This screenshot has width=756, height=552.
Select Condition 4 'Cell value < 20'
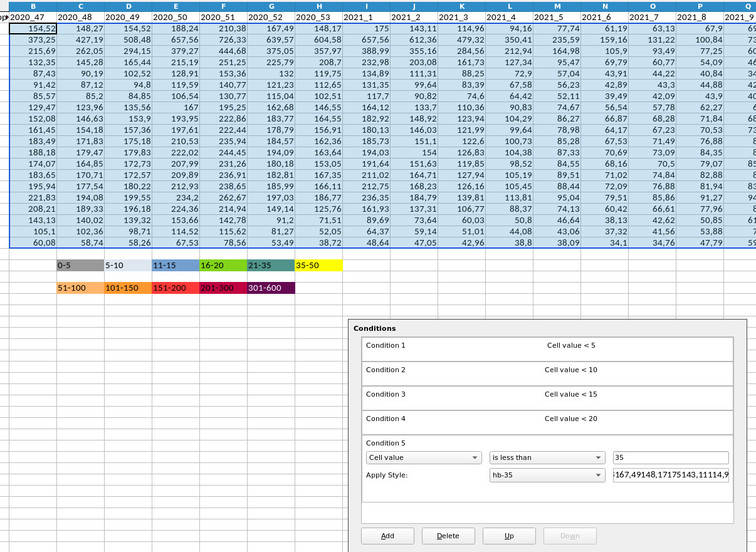pos(547,422)
